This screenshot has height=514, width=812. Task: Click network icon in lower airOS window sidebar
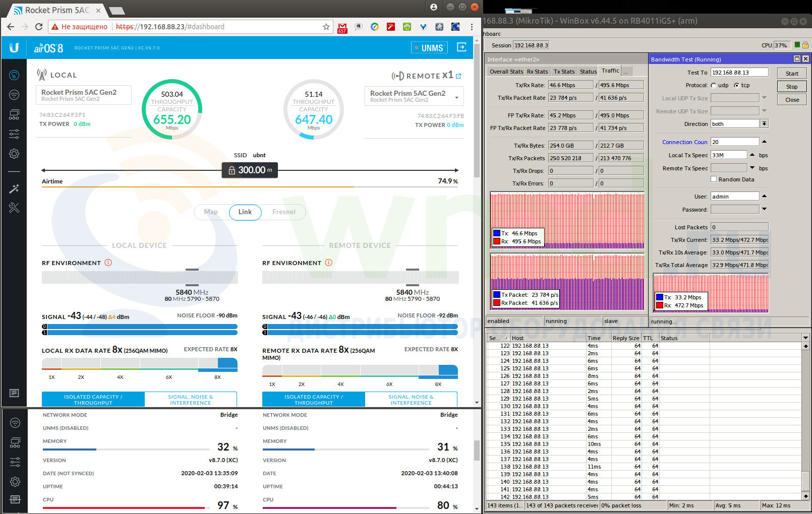point(15,442)
